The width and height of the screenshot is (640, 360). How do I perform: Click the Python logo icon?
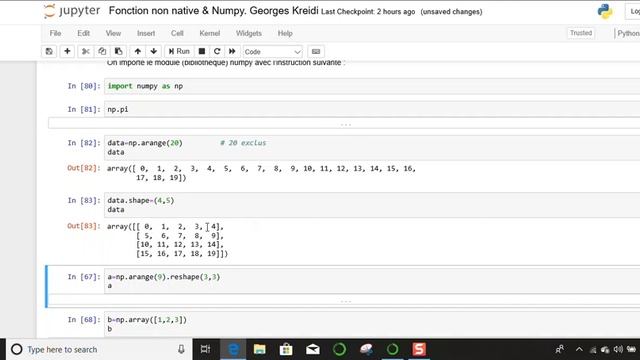click(605, 11)
